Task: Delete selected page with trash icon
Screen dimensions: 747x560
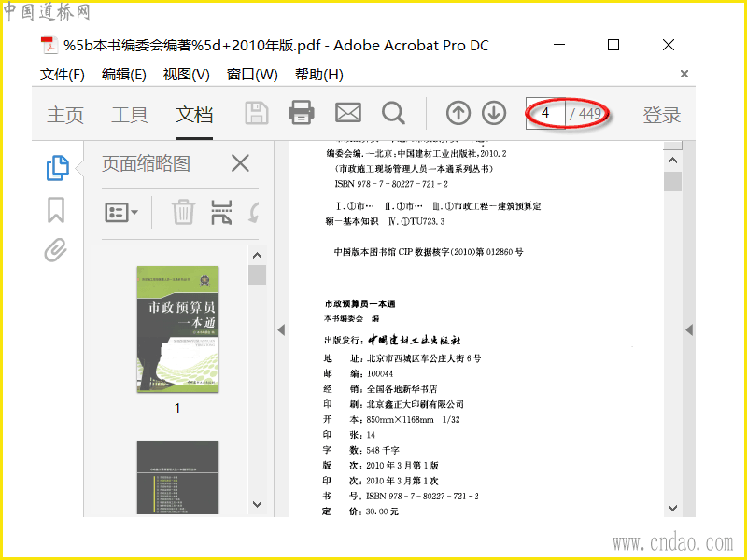Action: (183, 212)
